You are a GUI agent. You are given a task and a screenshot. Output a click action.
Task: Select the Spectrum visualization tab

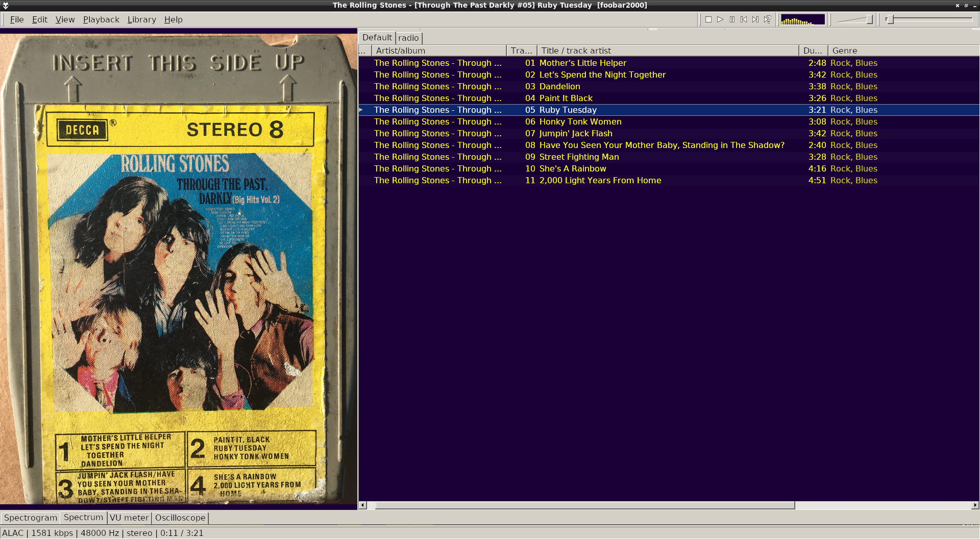pos(84,517)
